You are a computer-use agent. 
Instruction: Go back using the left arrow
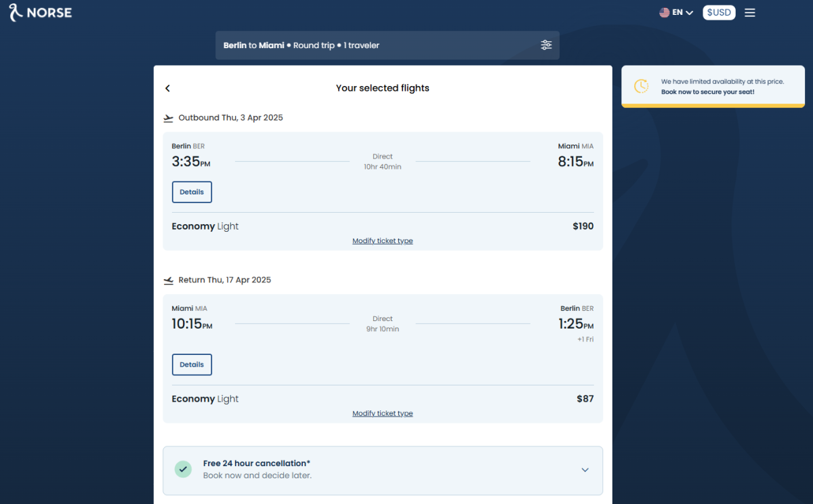pos(168,88)
